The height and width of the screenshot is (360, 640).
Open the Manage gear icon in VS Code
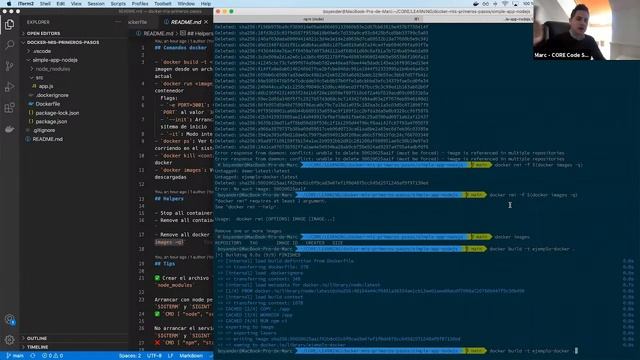9,340
